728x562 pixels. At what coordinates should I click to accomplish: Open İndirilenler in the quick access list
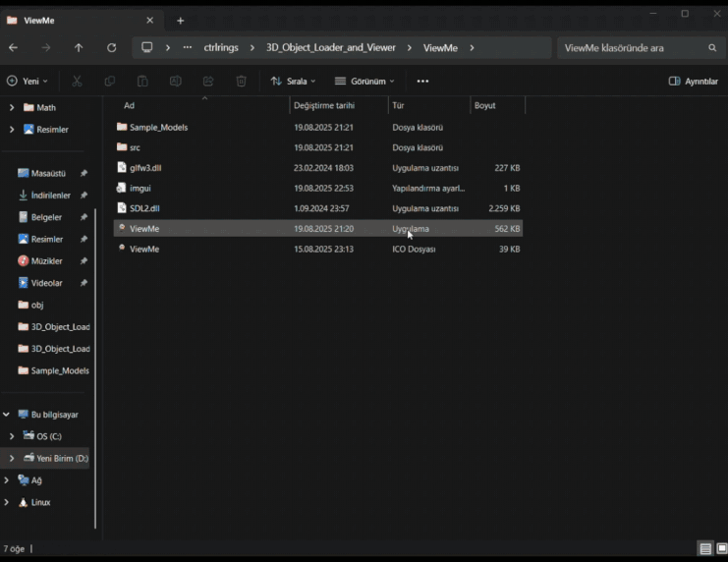50,196
